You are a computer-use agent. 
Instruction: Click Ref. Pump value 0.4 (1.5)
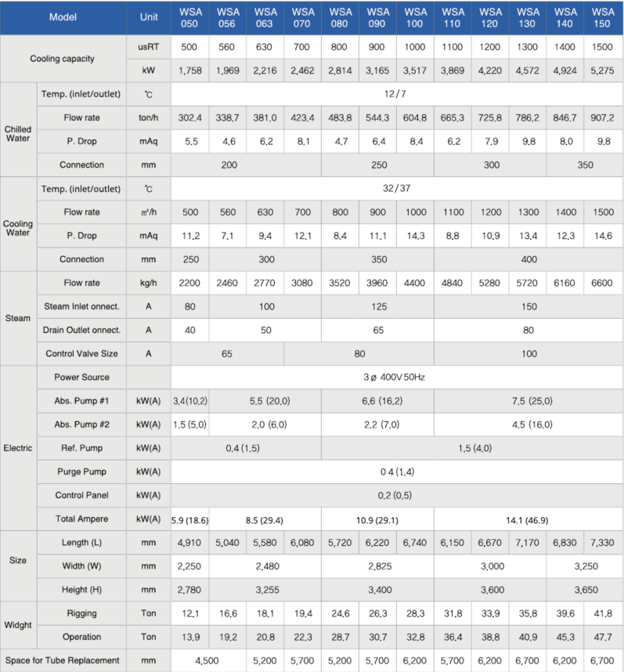click(x=243, y=448)
